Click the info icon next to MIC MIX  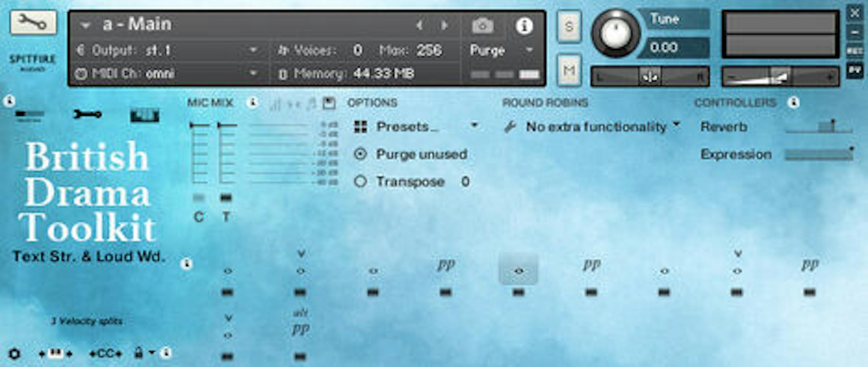tap(253, 103)
